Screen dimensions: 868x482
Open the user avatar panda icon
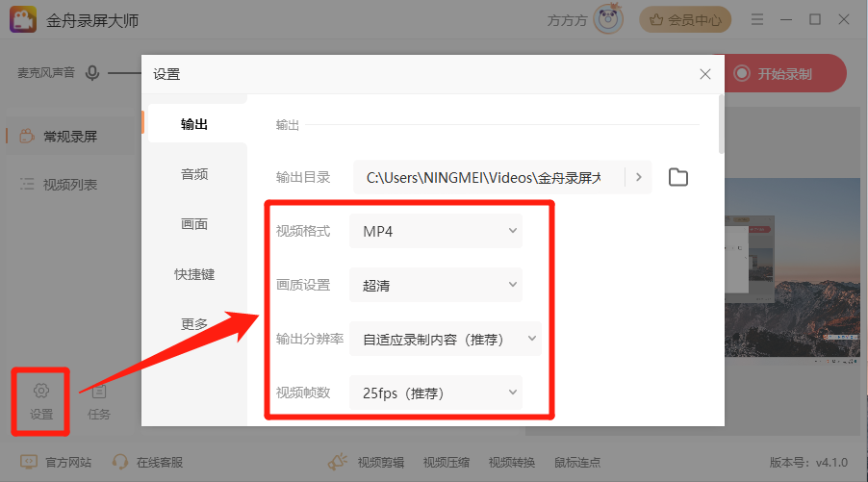(608, 19)
